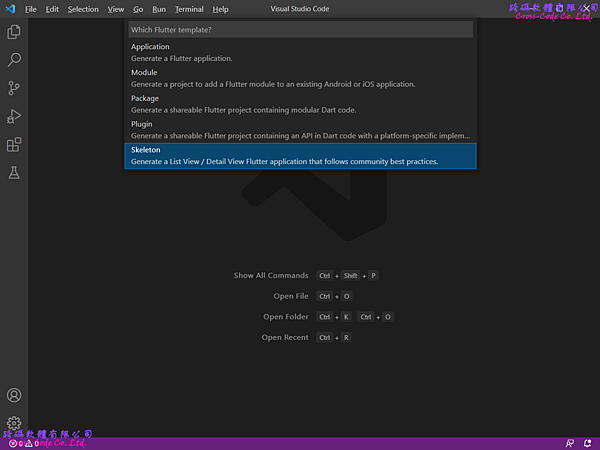Viewport: 600px width, 450px height.
Task: Click the 'Open Recent' shortcut label
Action: 285,338
